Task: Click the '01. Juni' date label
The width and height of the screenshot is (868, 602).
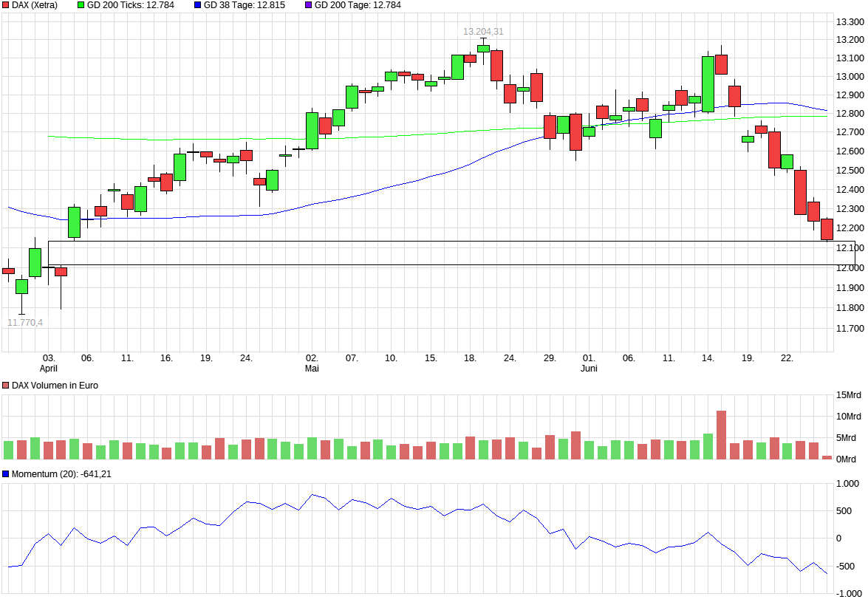Action: point(589,363)
